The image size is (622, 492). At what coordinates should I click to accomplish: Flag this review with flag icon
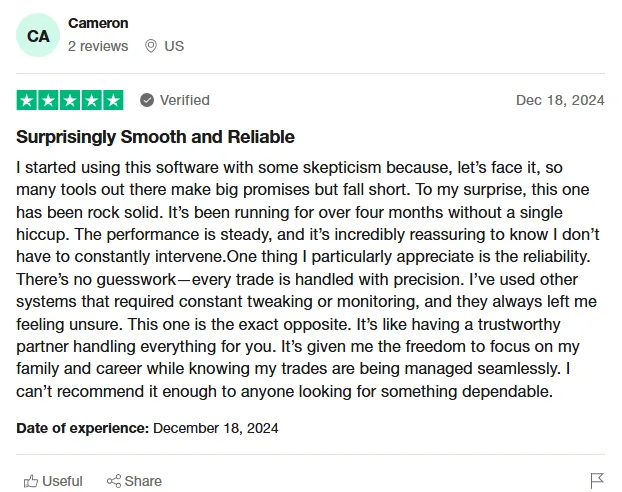(x=597, y=481)
